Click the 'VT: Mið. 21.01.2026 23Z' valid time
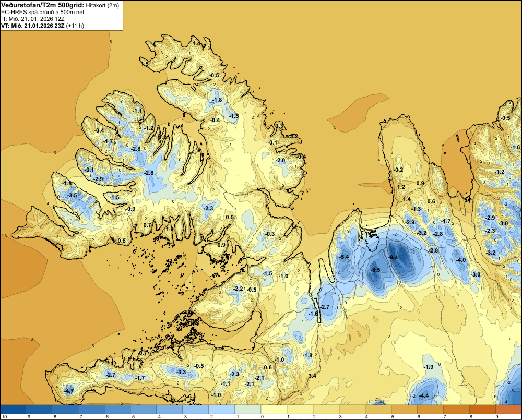This screenshot has width=522, height=420. [33, 26]
